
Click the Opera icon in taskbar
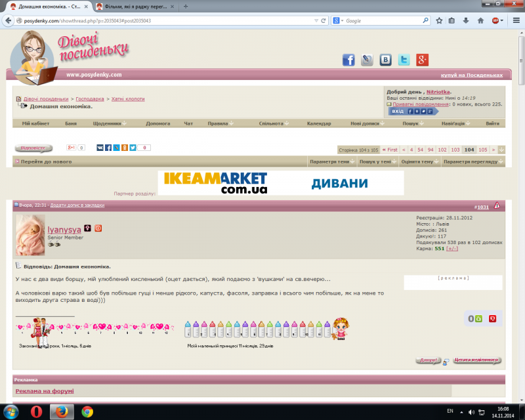click(36, 411)
